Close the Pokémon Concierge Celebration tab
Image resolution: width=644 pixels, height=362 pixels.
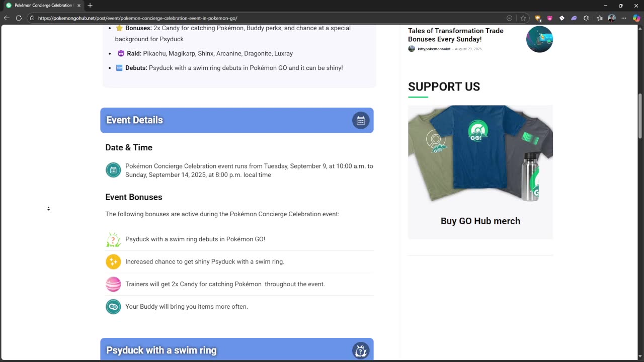tap(79, 6)
